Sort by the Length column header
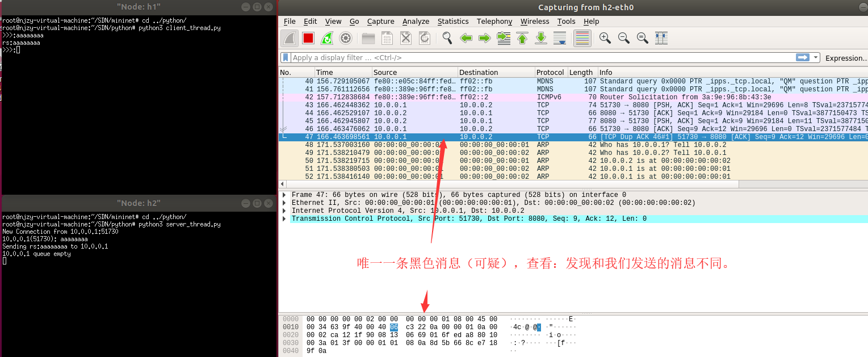Screen dimensions: 868x357 click(x=582, y=72)
